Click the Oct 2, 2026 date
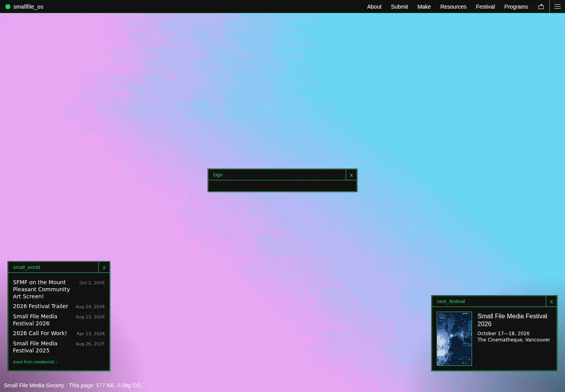 92,283
